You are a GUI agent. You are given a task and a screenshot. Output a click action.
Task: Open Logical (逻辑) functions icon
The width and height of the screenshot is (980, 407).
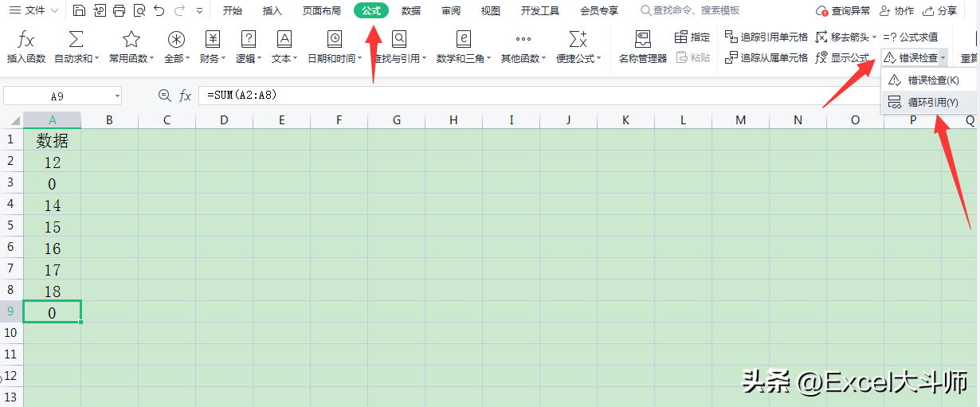pyautogui.click(x=249, y=40)
